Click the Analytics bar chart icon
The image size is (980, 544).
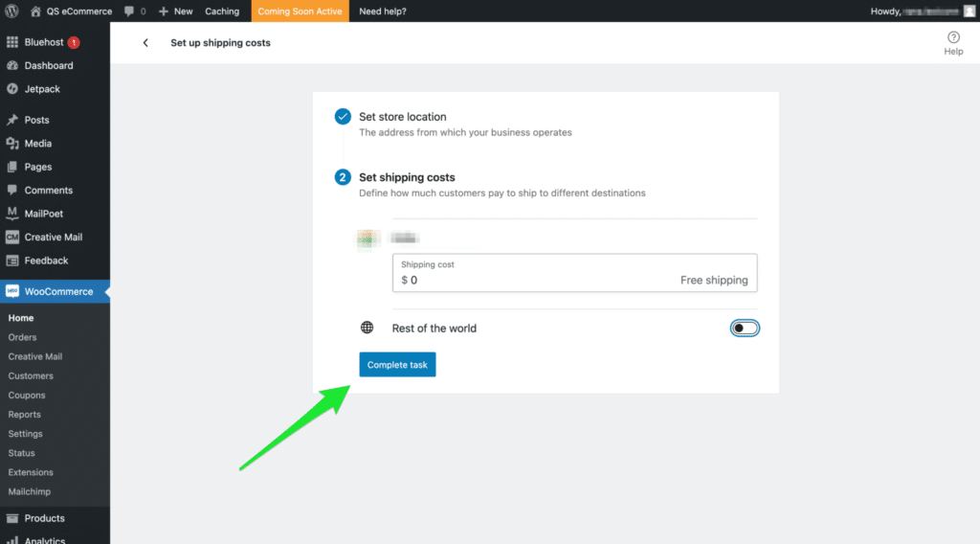[11, 540]
